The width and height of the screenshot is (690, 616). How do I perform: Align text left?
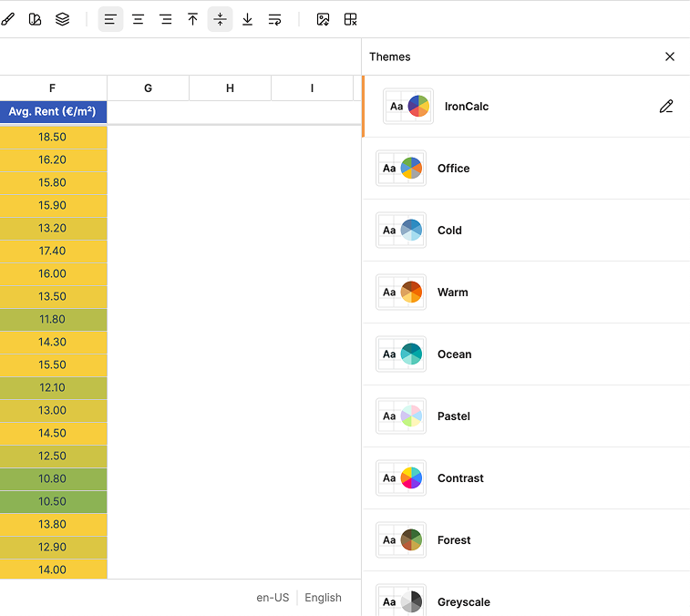tap(110, 19)
